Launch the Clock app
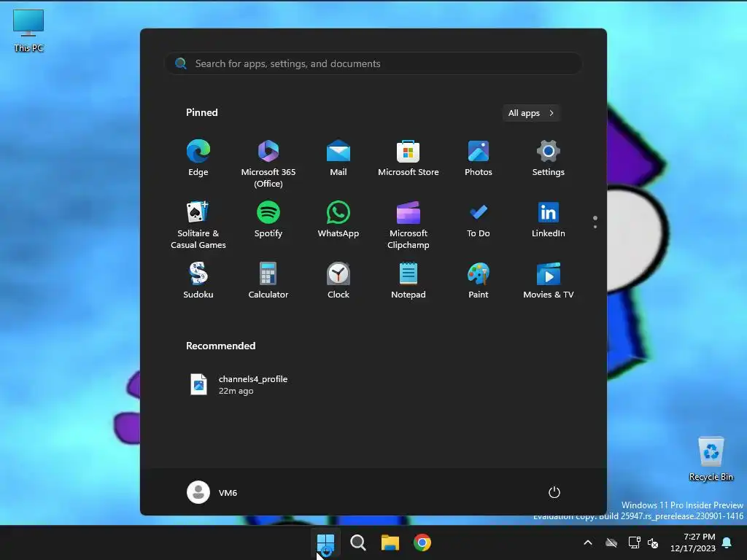The height and width of the screenshot is (560, 747). [338, 281]
